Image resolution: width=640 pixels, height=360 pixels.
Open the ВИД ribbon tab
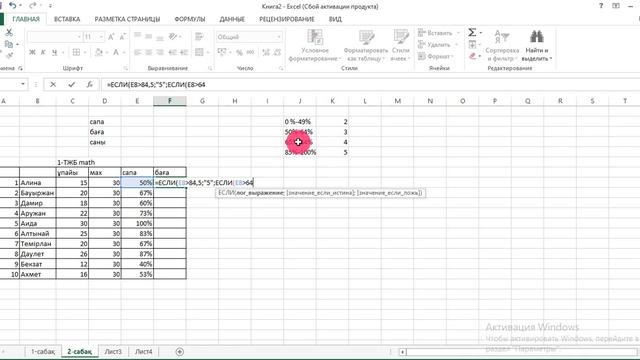(x=335, y=19)
